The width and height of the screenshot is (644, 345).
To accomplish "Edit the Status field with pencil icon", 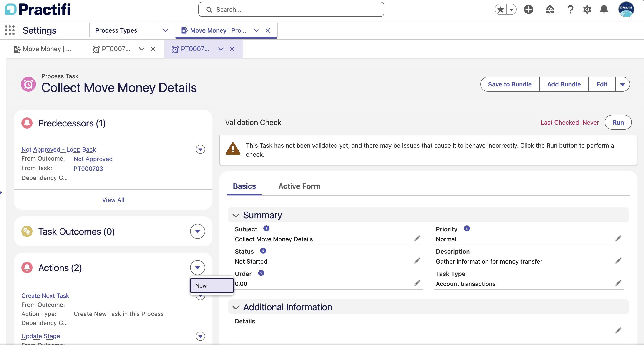I will coord(417,261).
